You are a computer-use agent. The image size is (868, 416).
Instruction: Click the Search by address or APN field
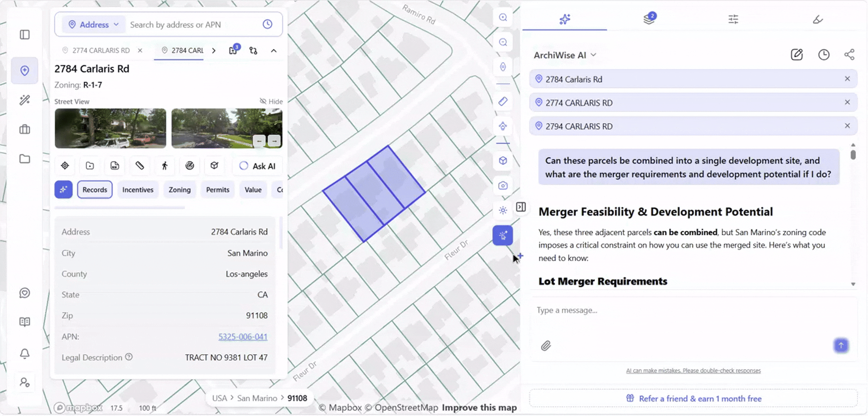pyautogui.click(x=193, y=25)
